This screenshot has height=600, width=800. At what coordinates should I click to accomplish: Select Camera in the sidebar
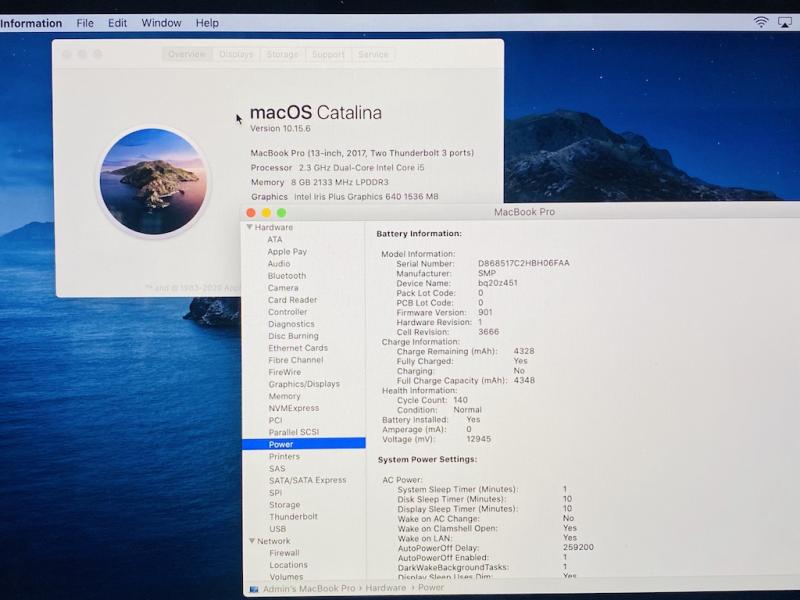(x=283, y=288)
